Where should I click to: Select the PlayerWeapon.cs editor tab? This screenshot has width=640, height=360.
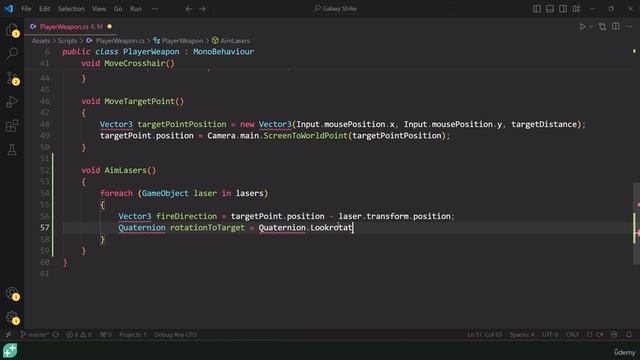[x=70, y=27]
